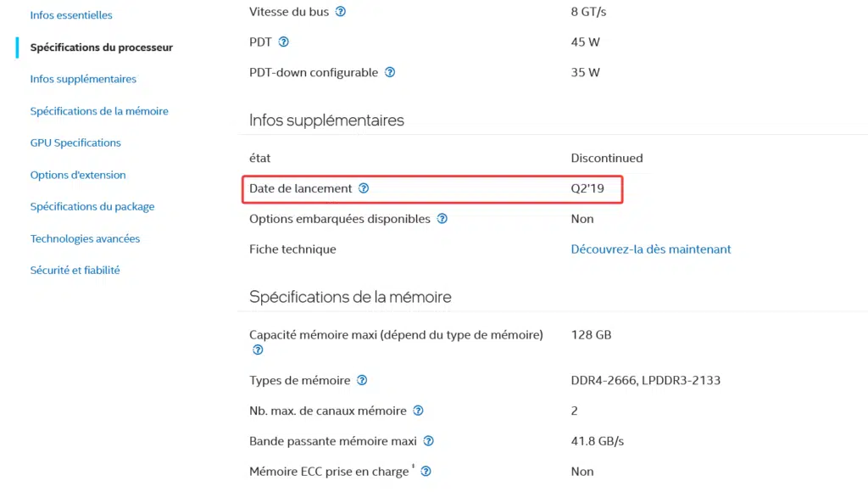Open the Découvrez-la dès maintenant link
Viewport: 868px width, 492px height.
click(x=651, y=249)
